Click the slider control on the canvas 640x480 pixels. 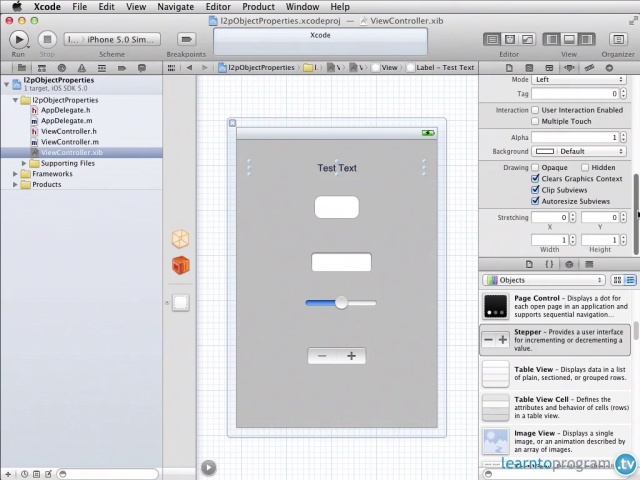click(x=341, y=303)
